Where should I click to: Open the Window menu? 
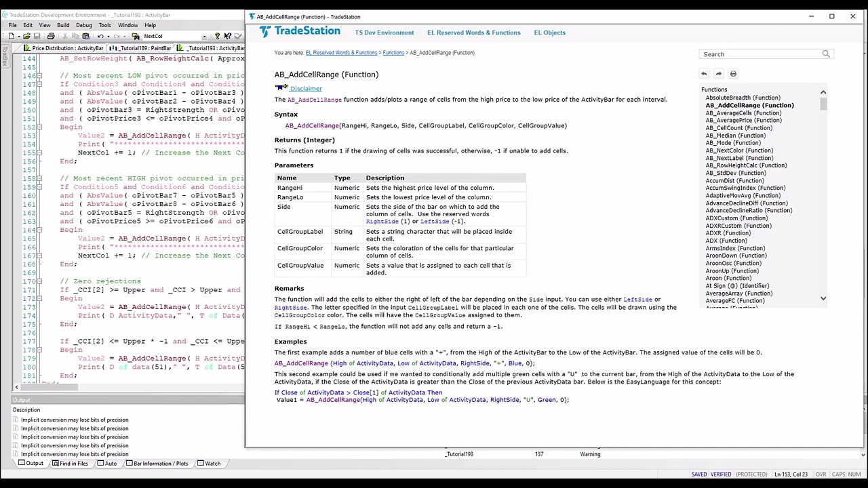pos(127,25)
